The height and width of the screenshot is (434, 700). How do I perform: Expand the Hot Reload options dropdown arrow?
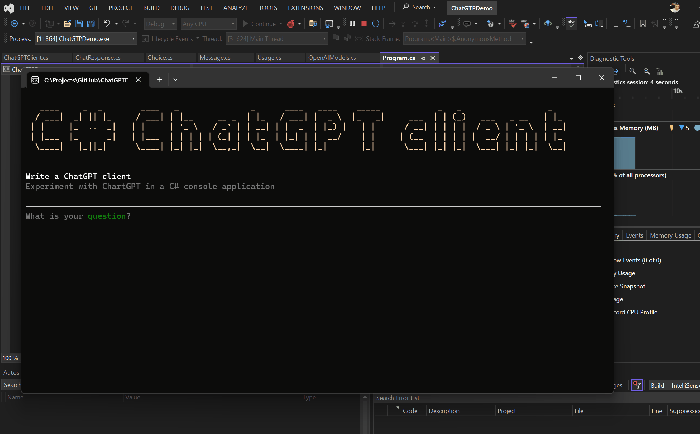coord(299,24)
